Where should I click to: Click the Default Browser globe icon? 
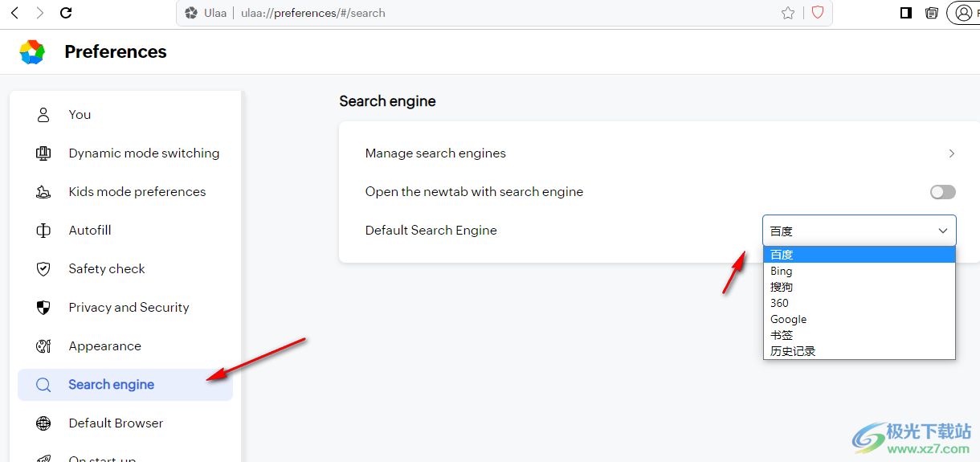tap(43, 423)
